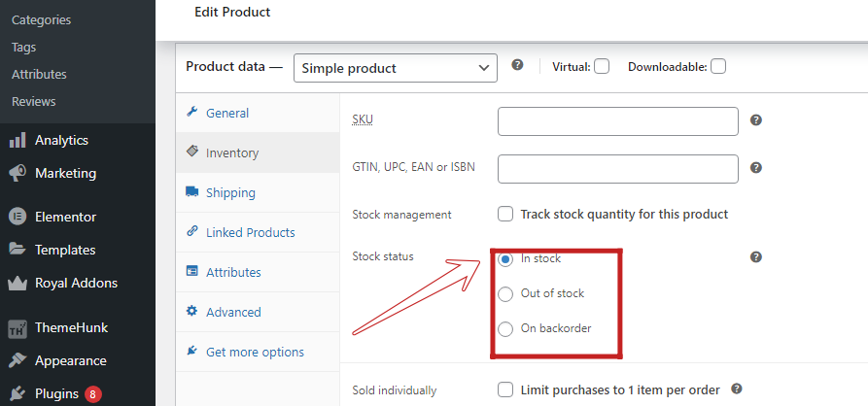Enable the Virtual product checkbox
Screen dimensions: 868x406
coord(602,67)
